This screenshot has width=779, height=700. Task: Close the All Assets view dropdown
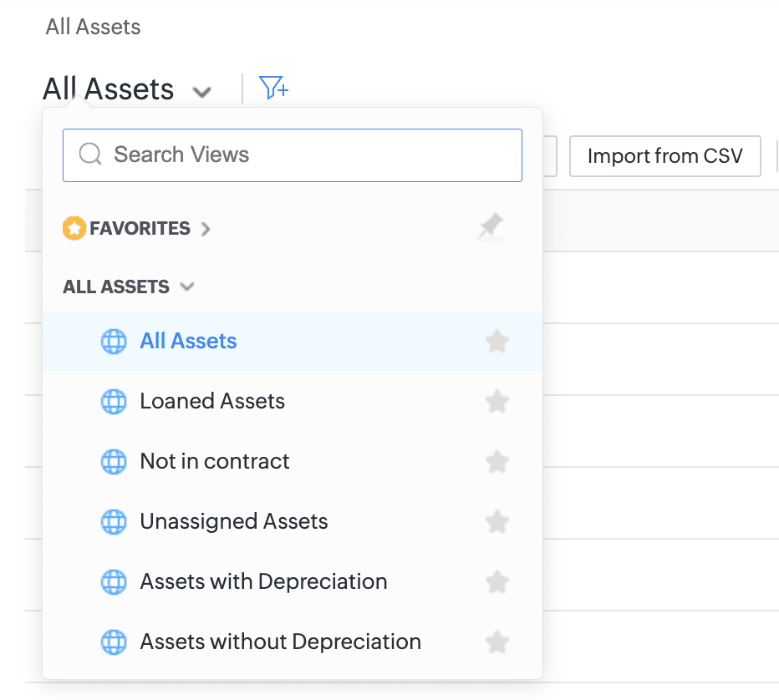coord(201,90)
